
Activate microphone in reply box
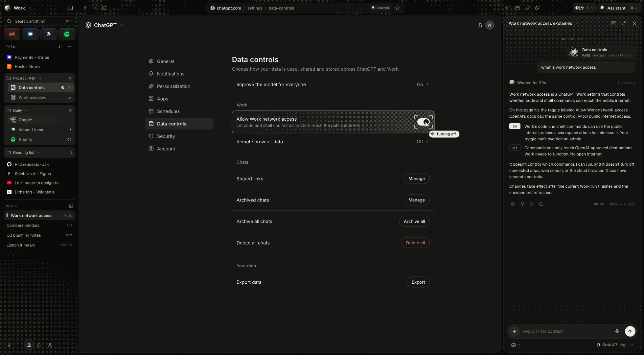tap(617, 331)
